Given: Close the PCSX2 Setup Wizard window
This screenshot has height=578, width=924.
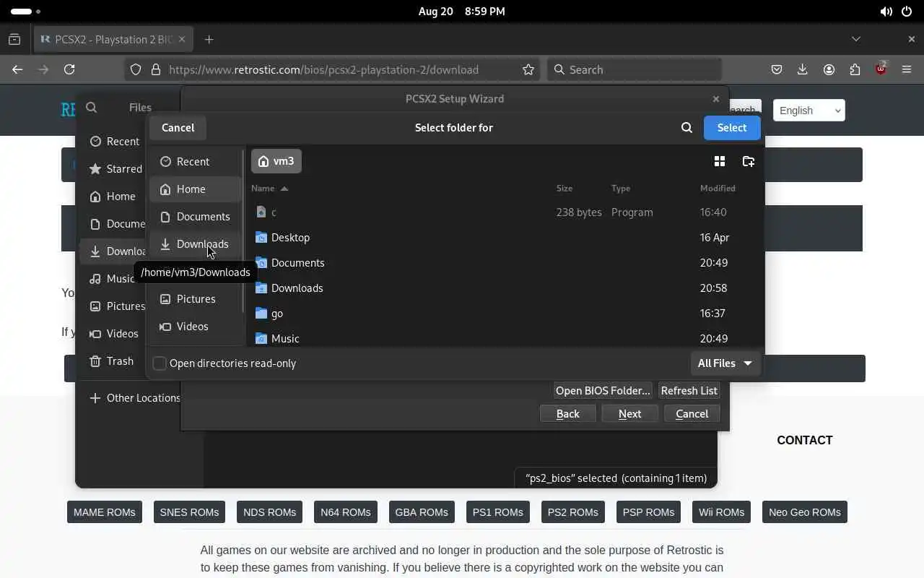Looking at the screenshot, I should 715,99.
